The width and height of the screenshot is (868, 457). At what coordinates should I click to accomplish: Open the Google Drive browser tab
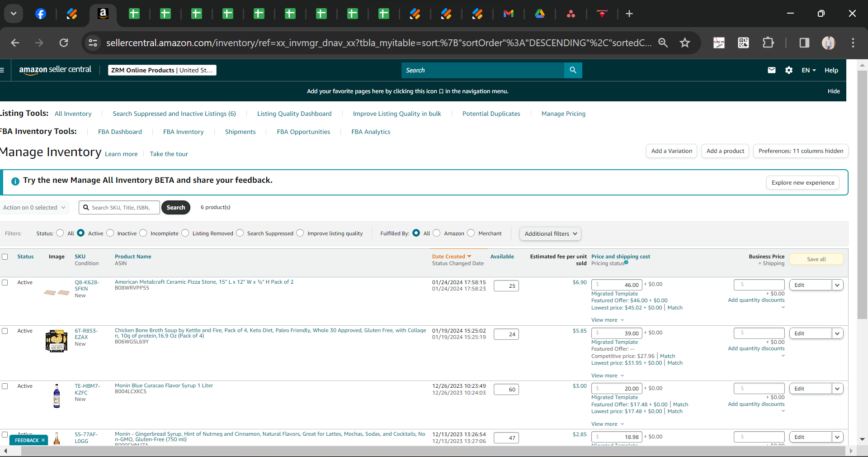(x=540, y=14)
